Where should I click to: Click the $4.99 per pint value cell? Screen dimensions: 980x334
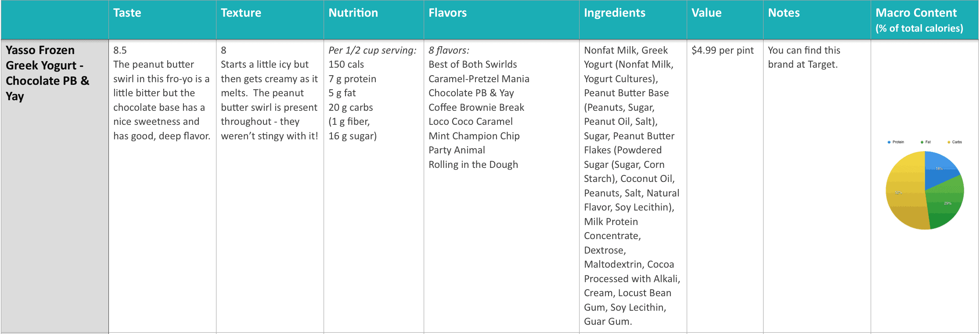pos(723,51)
